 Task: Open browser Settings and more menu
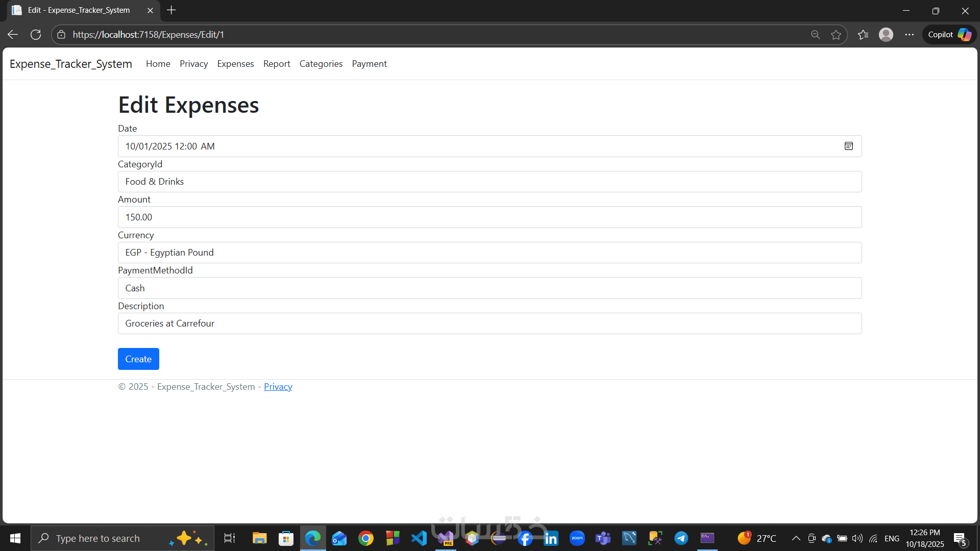pyautogui.click(x=909, y=35)
